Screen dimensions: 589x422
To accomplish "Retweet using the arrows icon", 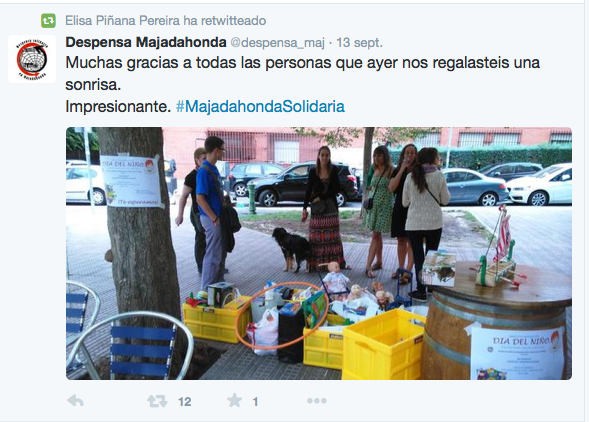I will tap(157, 401).
